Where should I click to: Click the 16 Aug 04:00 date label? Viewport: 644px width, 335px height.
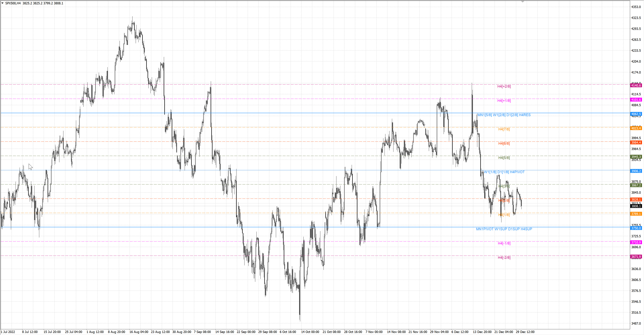[x=139, y=332]
